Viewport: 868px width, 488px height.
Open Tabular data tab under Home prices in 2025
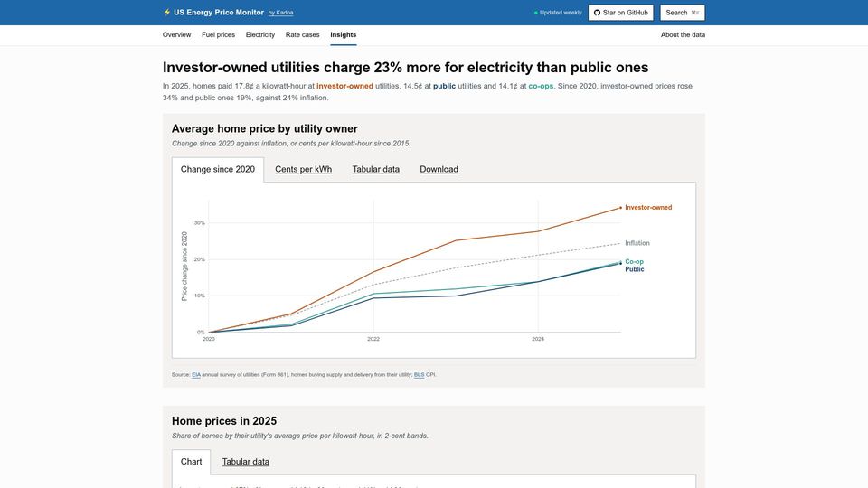(x=246, y=462)
